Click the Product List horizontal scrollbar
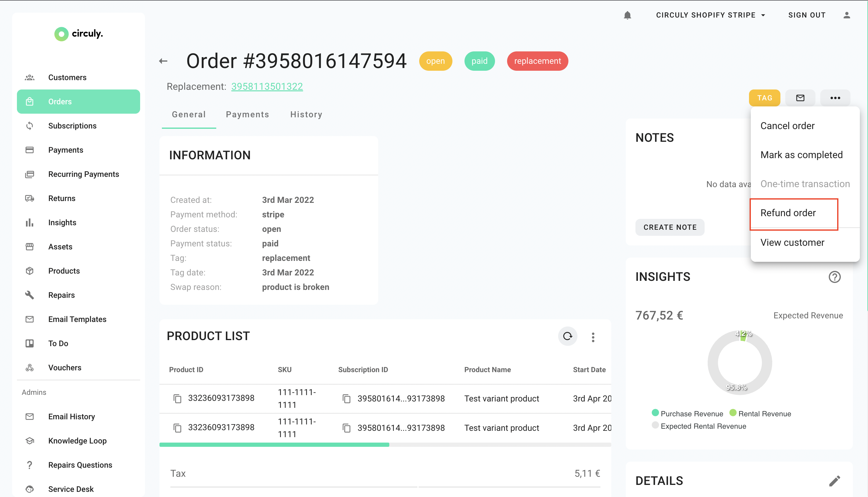The height and width of the screenshot is (497, 868). click(x=274, y=445)
